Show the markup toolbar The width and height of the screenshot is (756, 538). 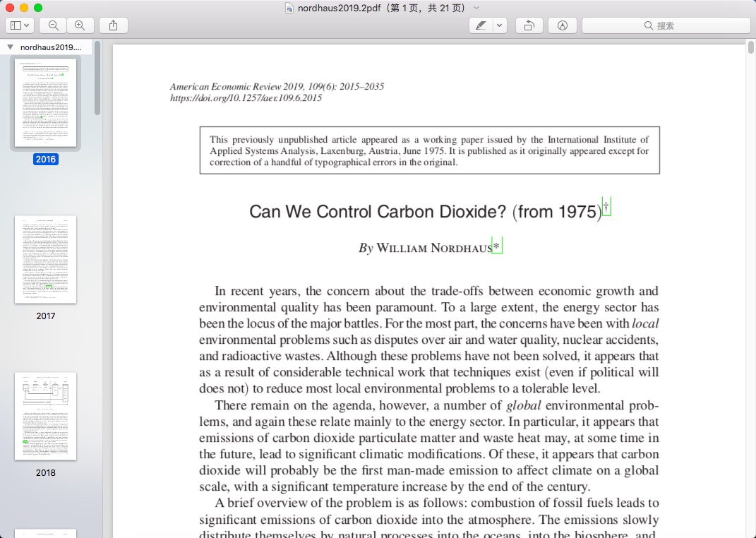[562, 25]
